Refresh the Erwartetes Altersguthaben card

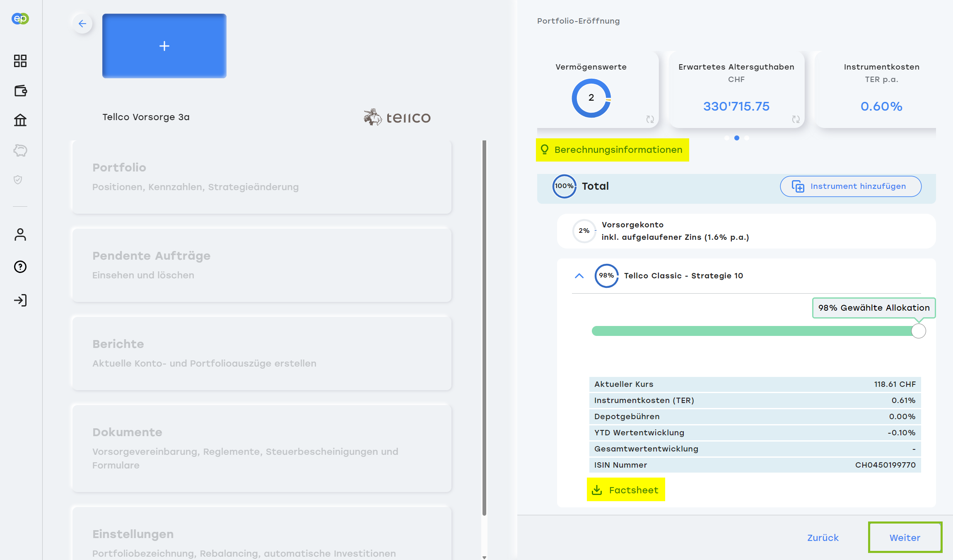tap(796, 119)
